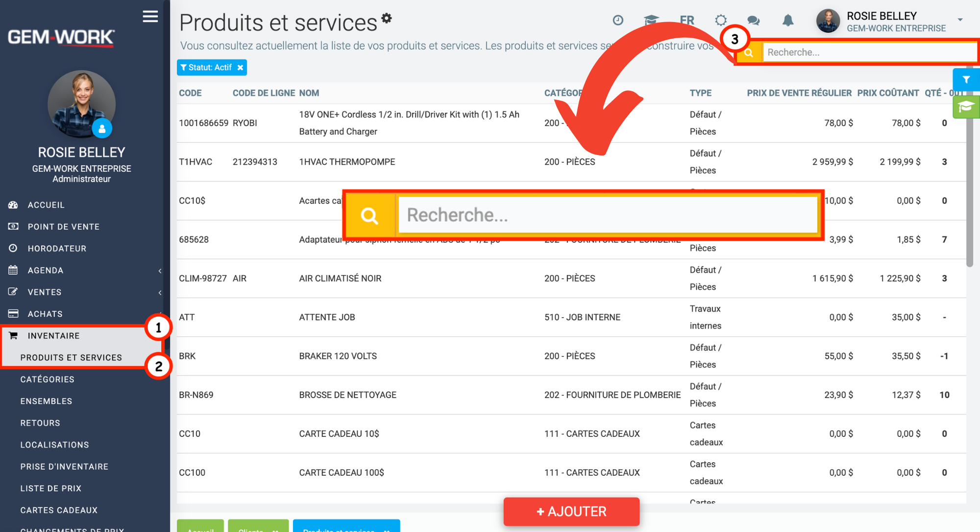Screen dimensions: 980x532
Task: Click the vertical table scrollbar
Action: coord(970,167)
